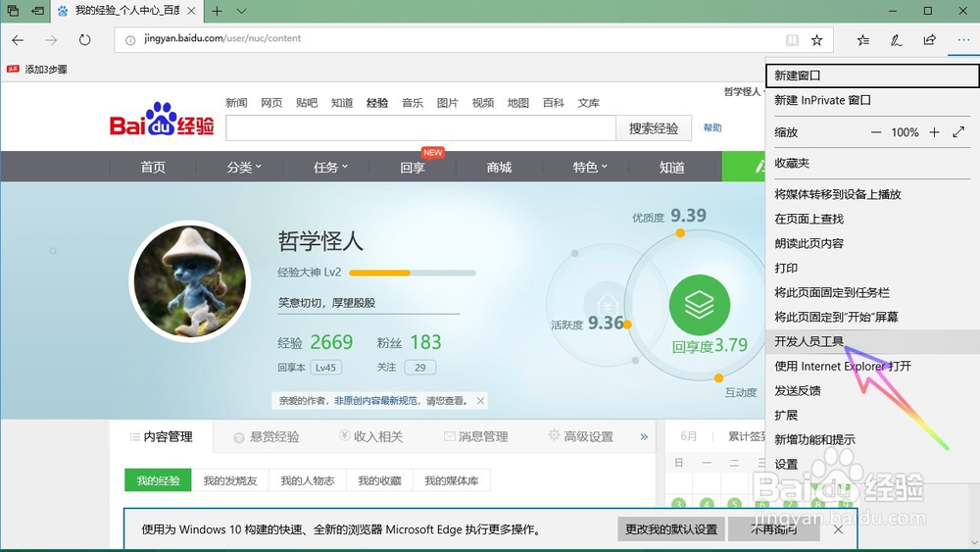980x552 pixels.
Task: Select 新建窗口 menu entry
Action: click(x=872, y=75)
